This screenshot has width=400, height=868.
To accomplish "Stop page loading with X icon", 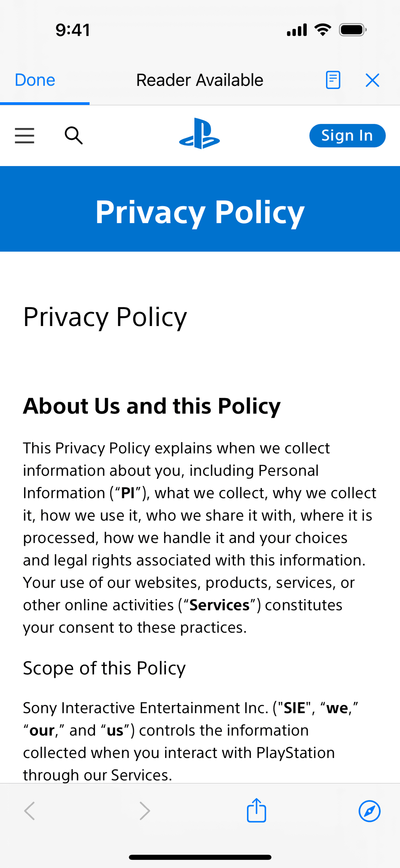I will coord(372,80).
